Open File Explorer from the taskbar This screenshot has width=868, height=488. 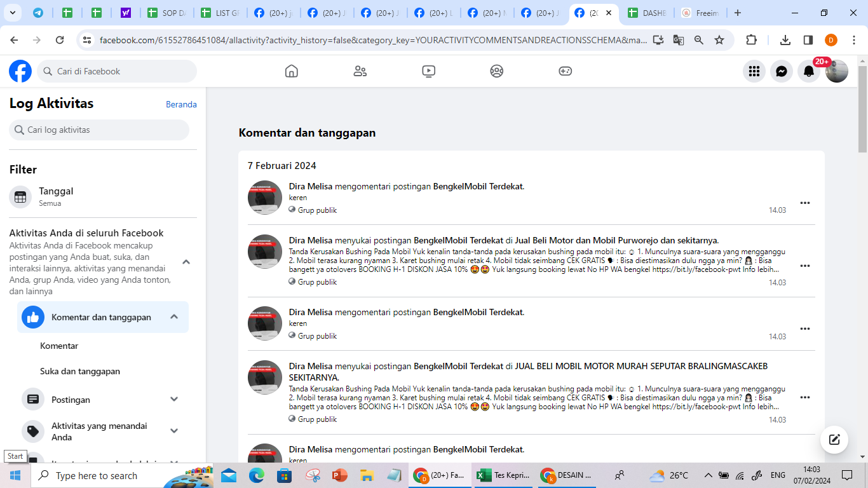click(x=367, y=475)
